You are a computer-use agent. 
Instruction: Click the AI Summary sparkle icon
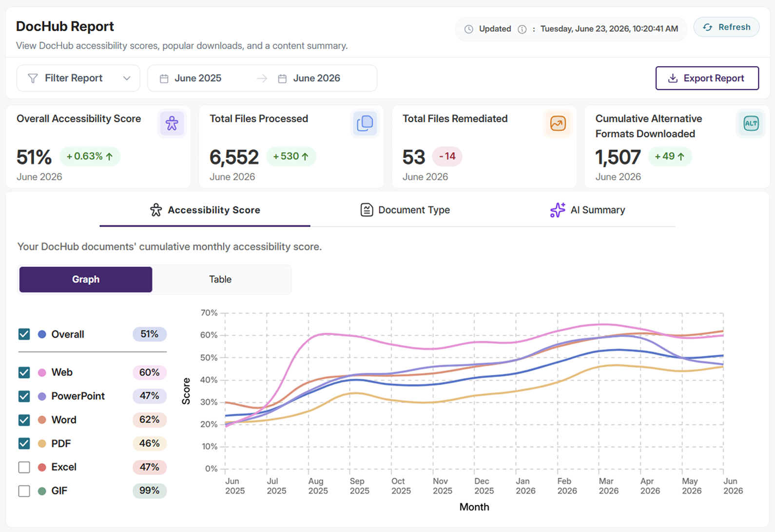point(558,210)
